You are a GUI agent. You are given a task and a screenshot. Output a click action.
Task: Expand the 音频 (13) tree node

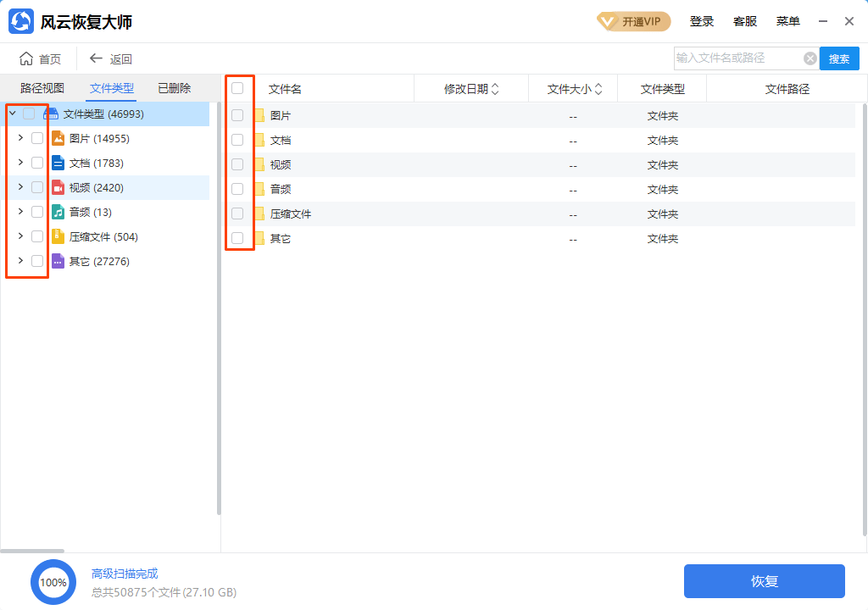point(20,212)
